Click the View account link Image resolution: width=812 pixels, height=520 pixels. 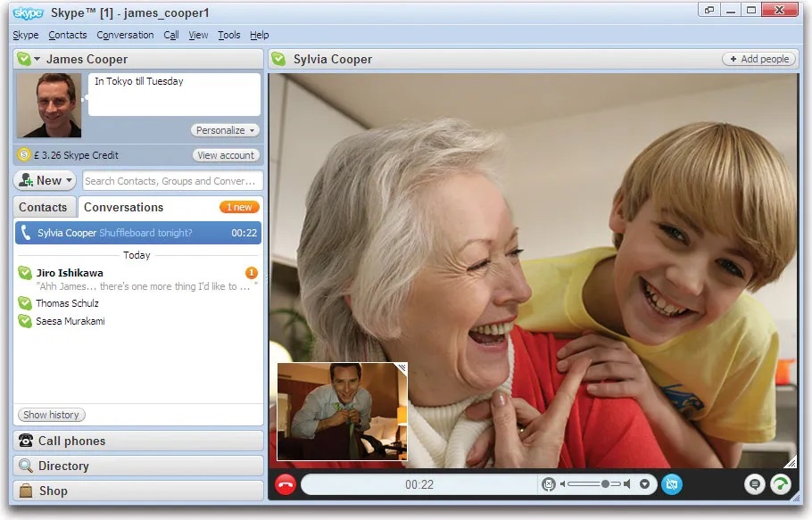(227, 154)
